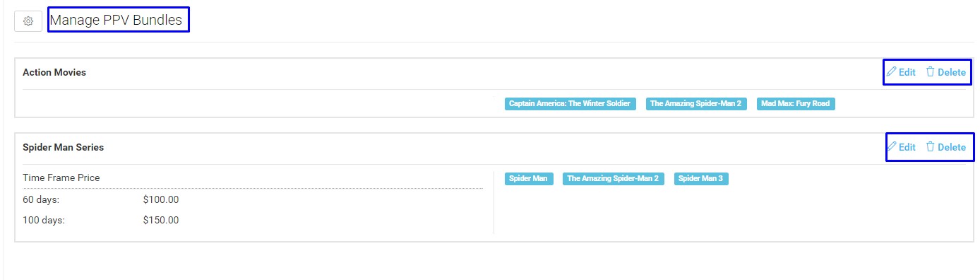Click the Spider Man 3 tag
980x280 pixels.
(701, 179)
